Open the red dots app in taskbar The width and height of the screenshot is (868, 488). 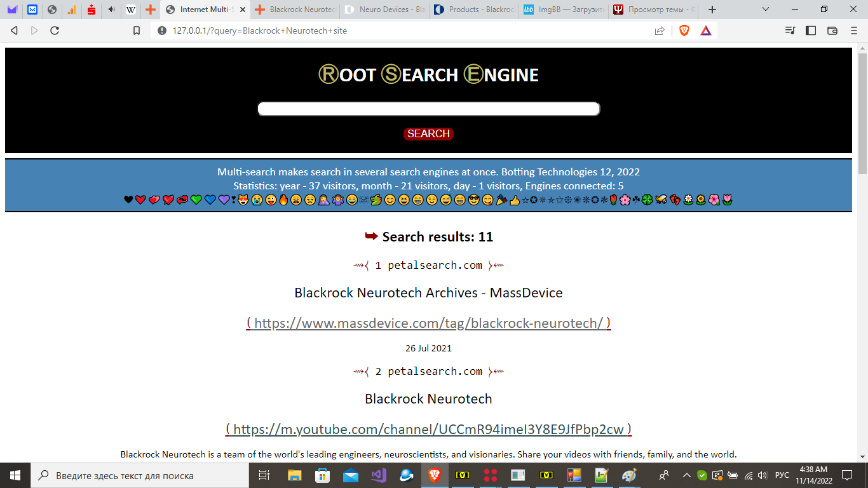pyautogui.click(x=490, y=475)
